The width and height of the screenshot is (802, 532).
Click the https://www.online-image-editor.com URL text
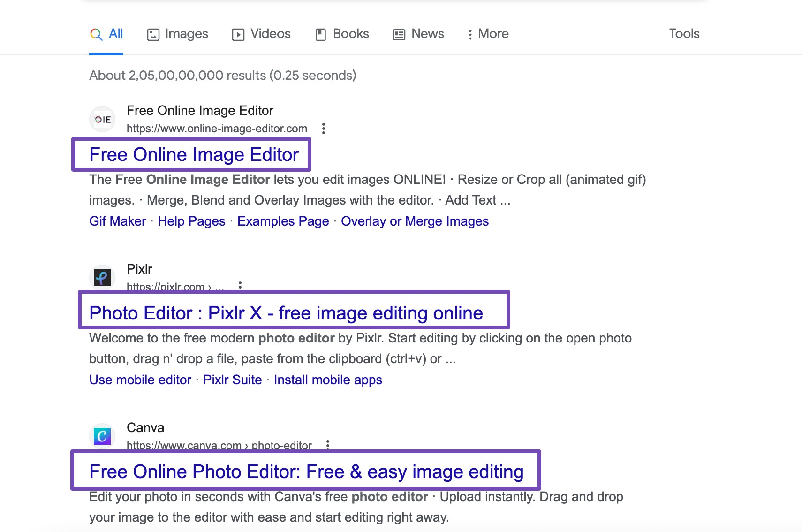217,129
